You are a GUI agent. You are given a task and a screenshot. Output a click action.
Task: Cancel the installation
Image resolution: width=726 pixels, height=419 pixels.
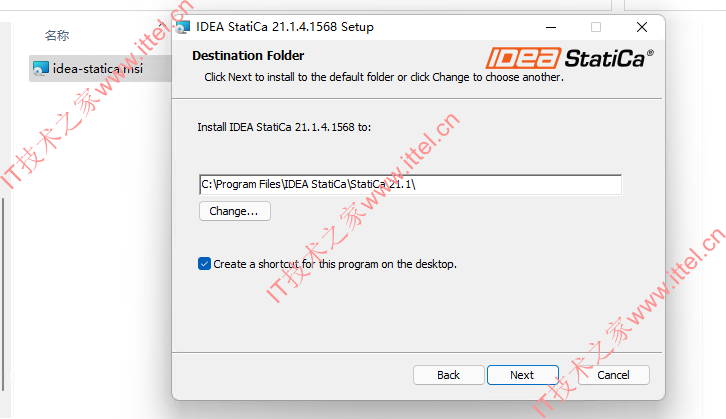(x=613, y=375)
